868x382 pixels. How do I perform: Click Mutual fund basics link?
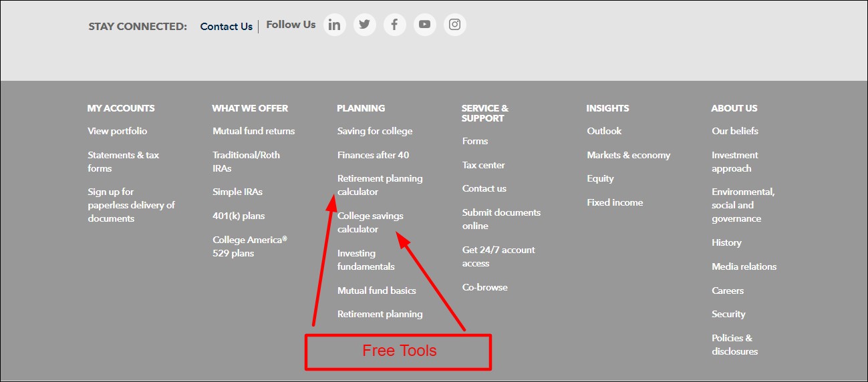click(376, 291)
